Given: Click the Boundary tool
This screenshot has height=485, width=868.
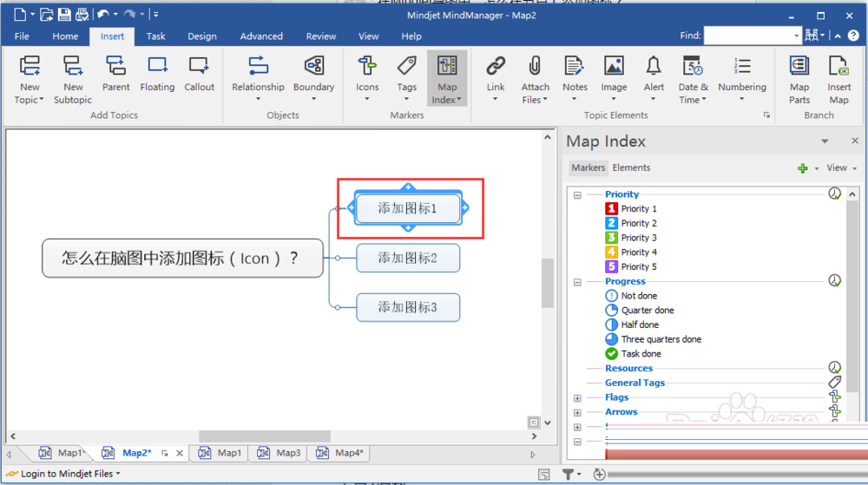Looking at the screenshot, I should pyautogui.click(x=314, y=78).
